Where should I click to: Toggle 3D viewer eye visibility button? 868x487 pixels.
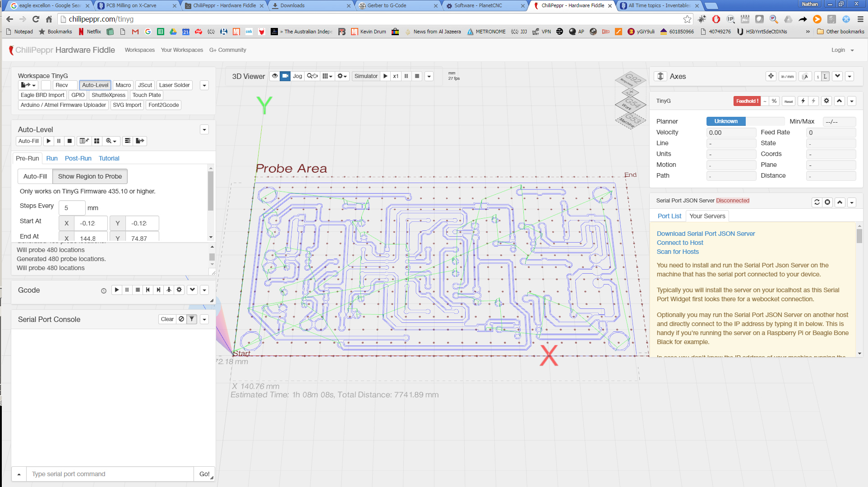(x=274, y=76)
